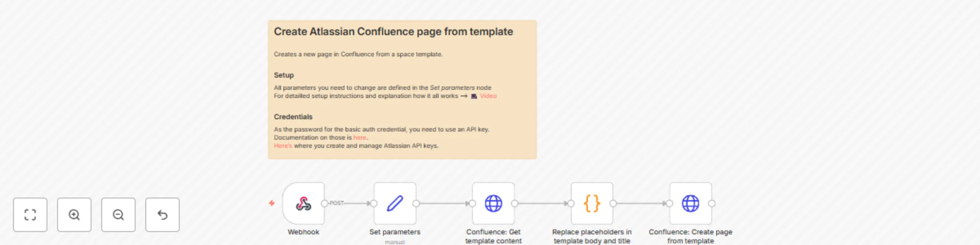Zoom out of the workflow canvas
Image resolution: width=980 pixels, height=245 pixels.
tap(118, 215)
